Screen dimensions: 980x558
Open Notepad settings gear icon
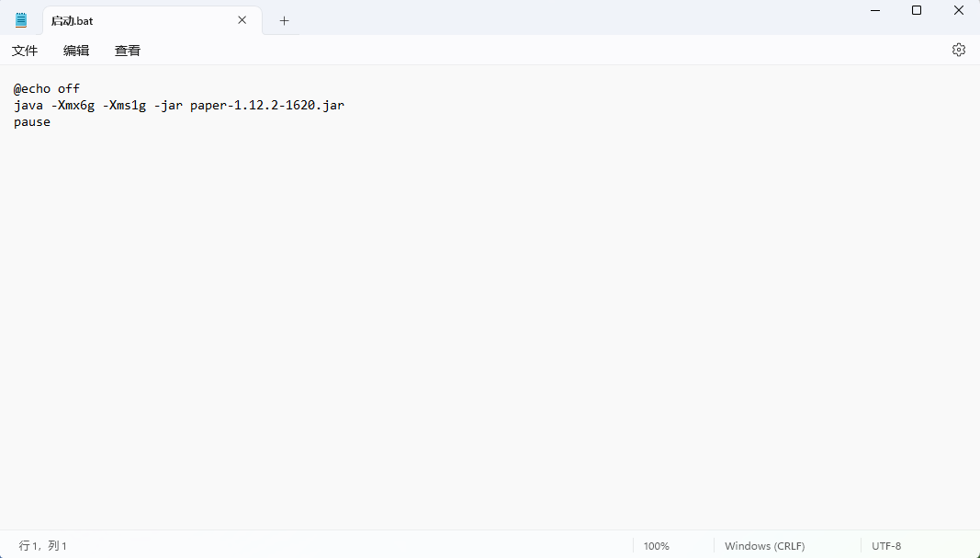(959, 50)
